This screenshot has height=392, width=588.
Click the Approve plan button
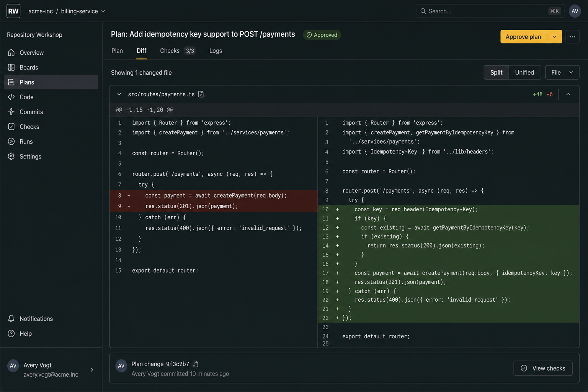523,37
